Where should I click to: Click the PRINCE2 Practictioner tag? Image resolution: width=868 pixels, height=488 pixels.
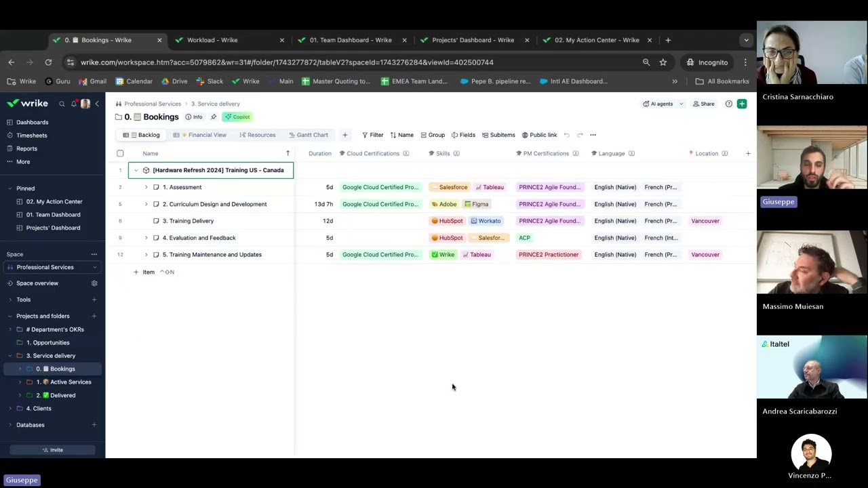coord(549,255)
